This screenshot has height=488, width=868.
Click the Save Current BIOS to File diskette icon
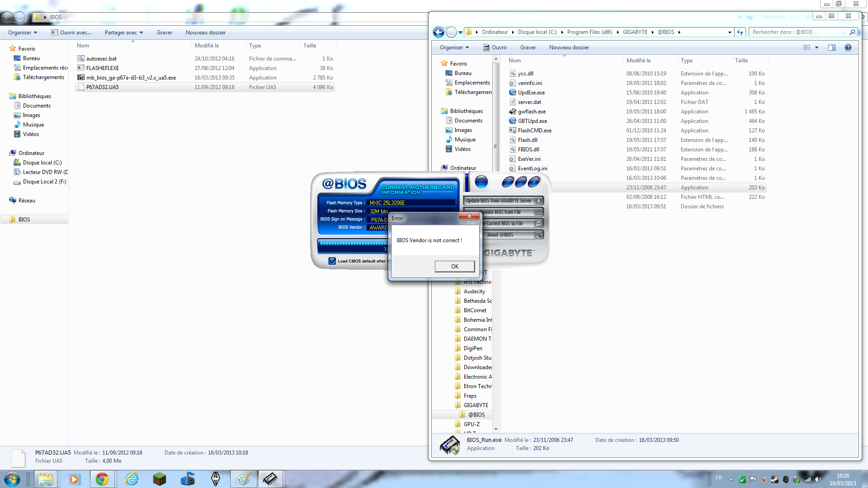[539, 224]
